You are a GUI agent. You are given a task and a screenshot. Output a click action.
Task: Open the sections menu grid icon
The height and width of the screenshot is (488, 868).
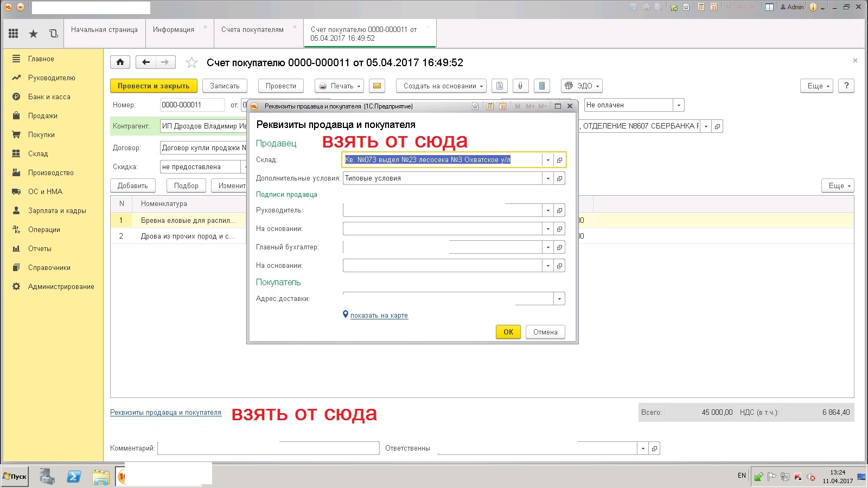14,34
